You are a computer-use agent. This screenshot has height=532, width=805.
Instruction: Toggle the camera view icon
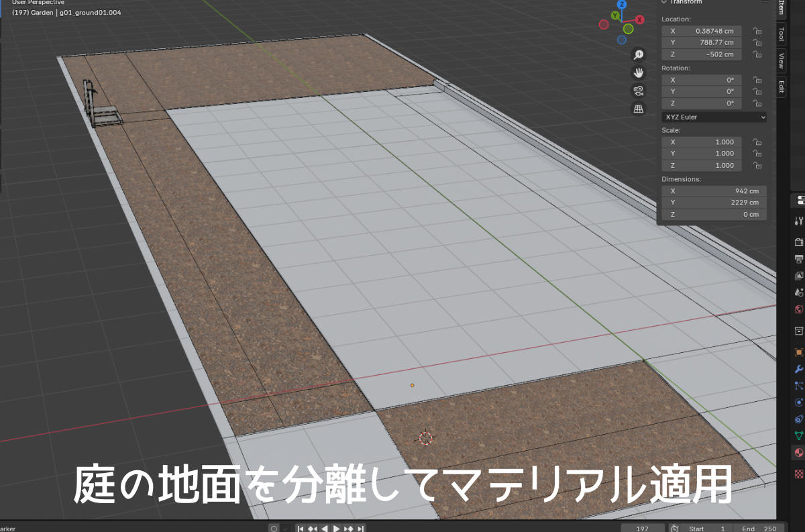[x=639, y=91]
